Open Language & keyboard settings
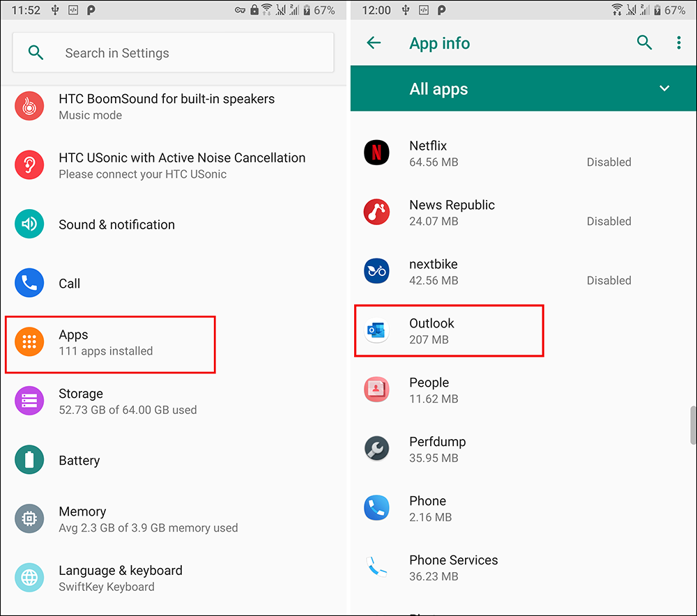Viewport: 697px width, 616px height. (x=174, y=578)
